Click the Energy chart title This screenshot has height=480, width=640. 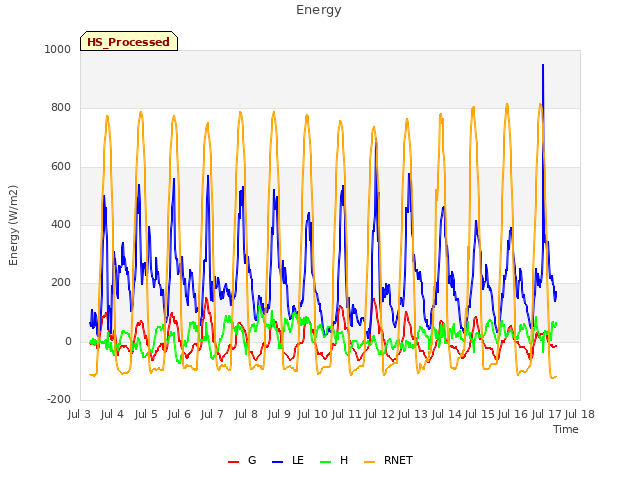click(319, 10)
